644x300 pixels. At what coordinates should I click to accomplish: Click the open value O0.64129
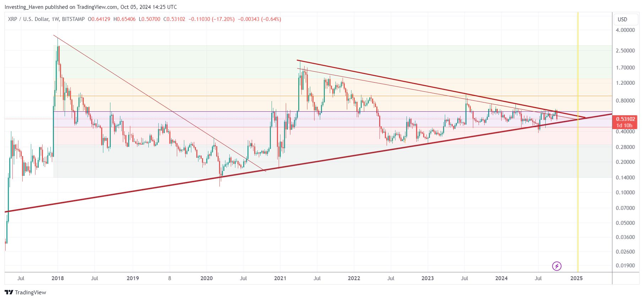point(99,19)
